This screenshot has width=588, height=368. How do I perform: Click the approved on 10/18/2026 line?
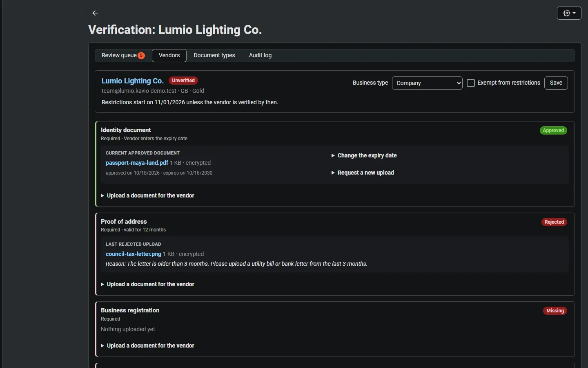[x=159, y=173]
